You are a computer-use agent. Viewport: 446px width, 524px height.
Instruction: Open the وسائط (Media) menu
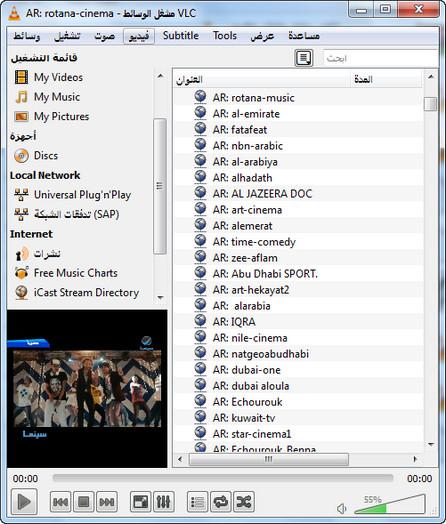(x=27, y=36)
